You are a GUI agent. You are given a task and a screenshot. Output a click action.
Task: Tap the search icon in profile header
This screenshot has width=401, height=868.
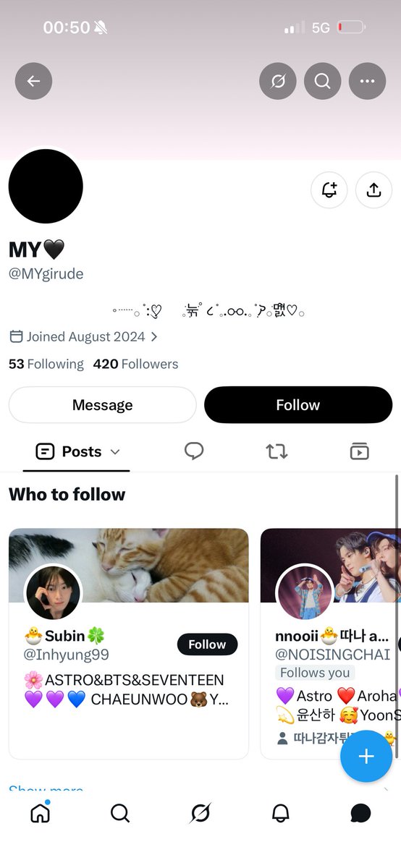[323, 81]
